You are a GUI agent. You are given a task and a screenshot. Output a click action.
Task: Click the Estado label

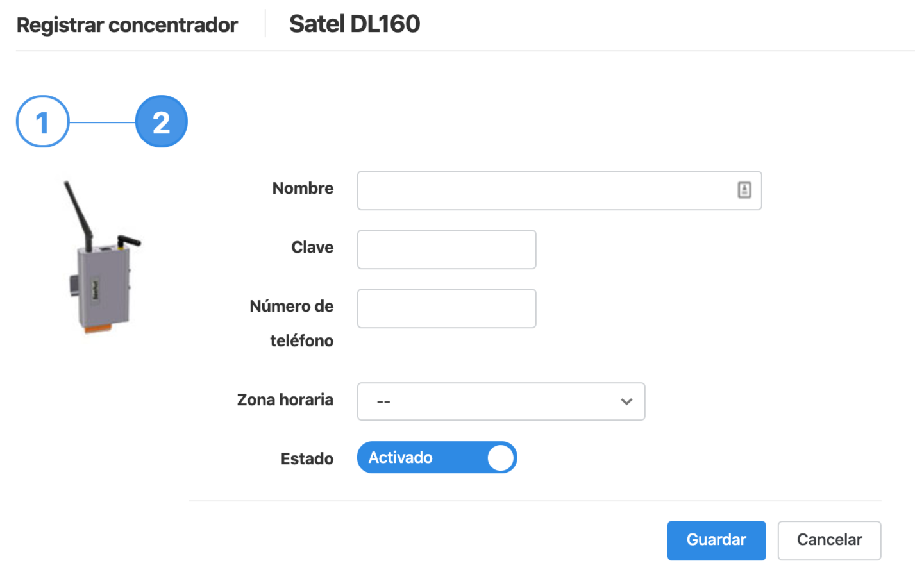pos(307,458)
